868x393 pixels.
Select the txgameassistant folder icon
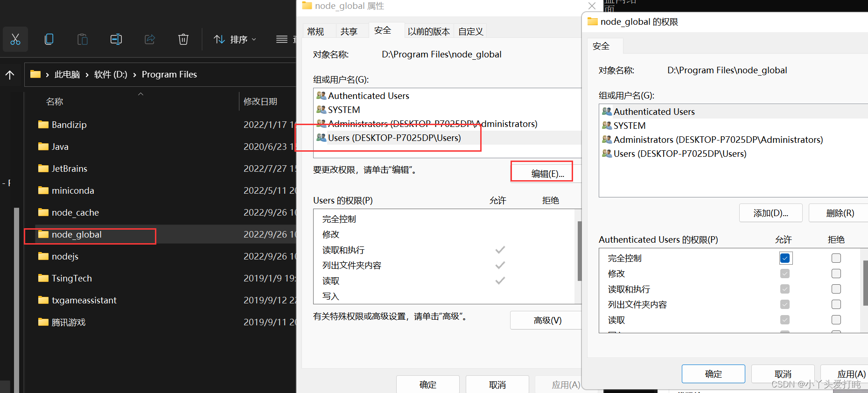pyautogui.click(x=43, y=300)
